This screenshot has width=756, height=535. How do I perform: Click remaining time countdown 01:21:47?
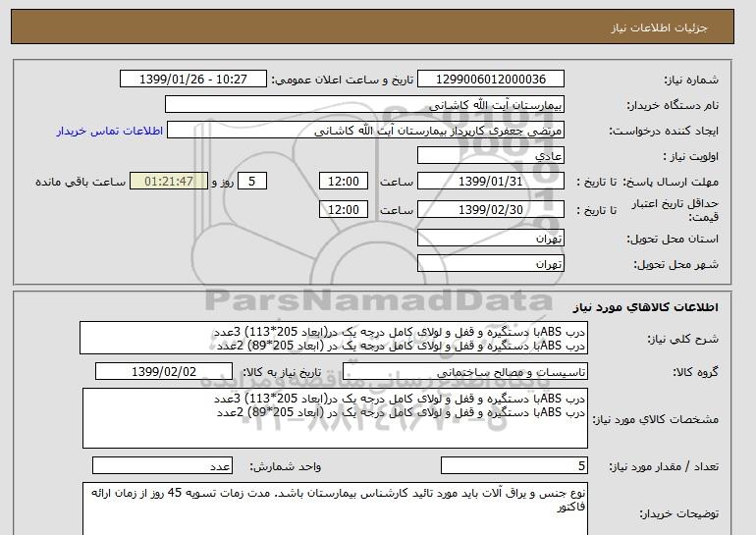pos(169,182)
